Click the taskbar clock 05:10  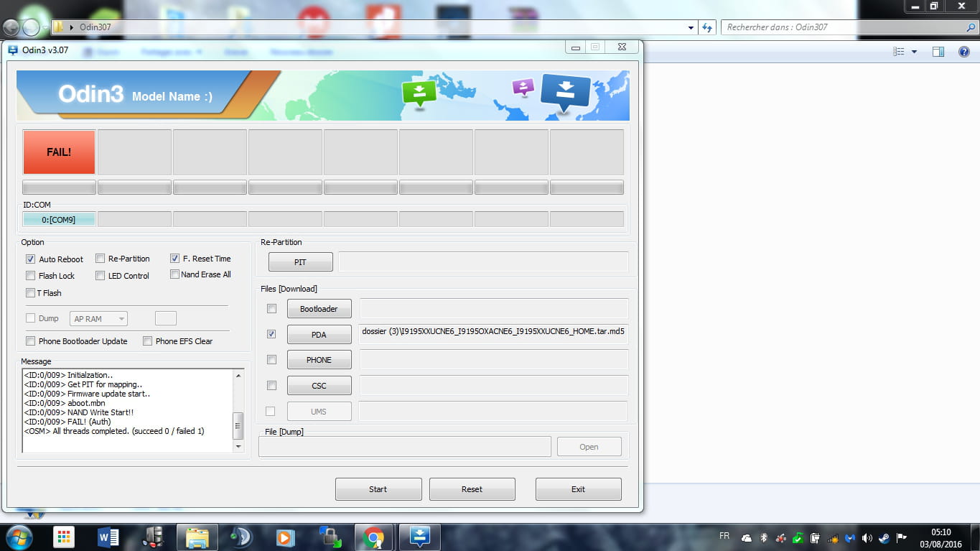(940, 532)
